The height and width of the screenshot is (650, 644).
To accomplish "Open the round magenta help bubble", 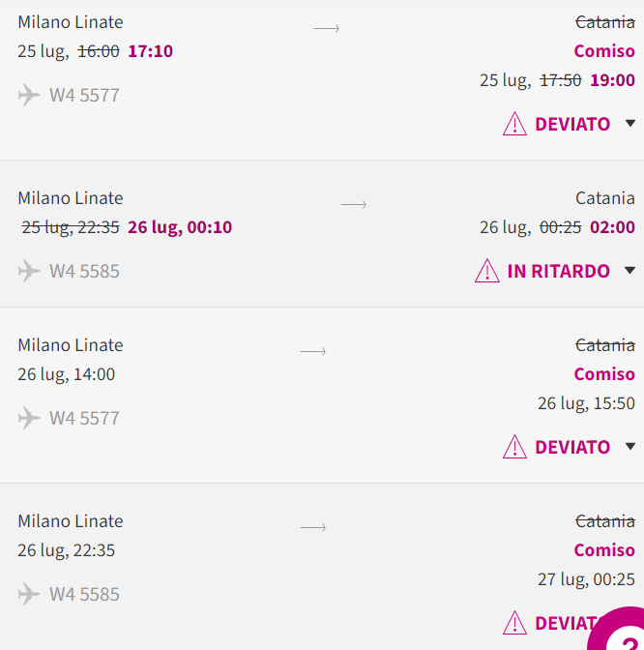I will pyautogui.click(x=620, y=632).
